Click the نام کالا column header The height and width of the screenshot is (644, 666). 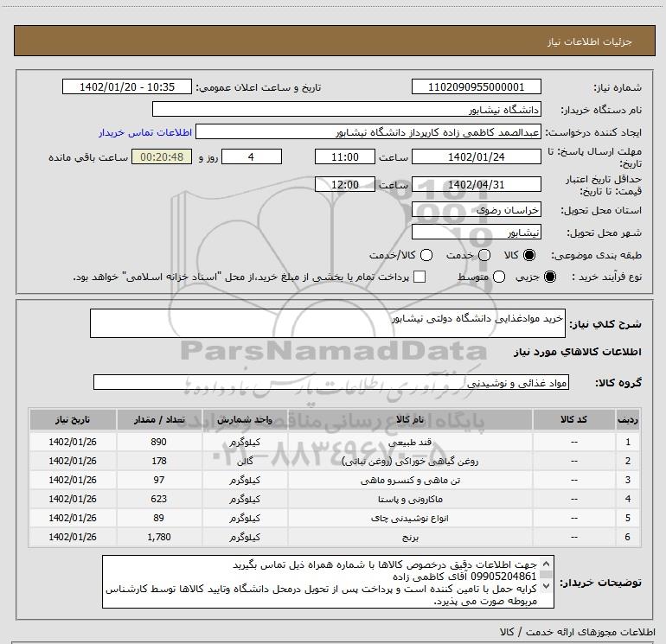click(410, 419)
